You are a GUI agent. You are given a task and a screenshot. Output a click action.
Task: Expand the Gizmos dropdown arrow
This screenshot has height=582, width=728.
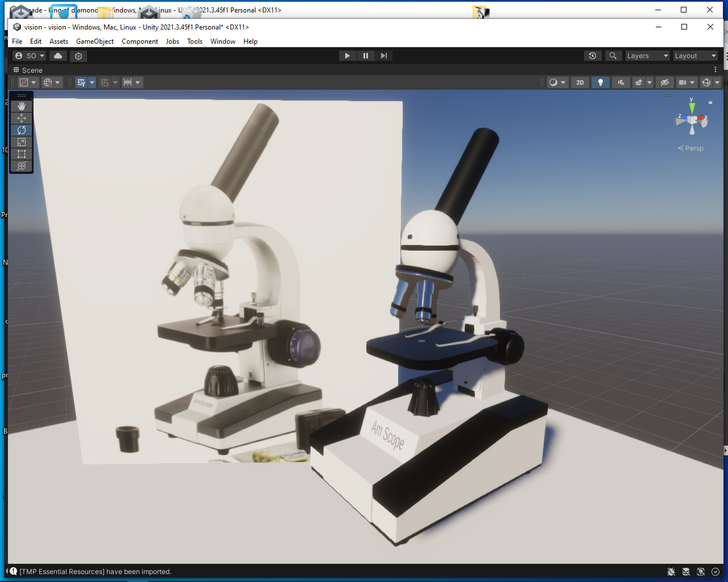(717, 82)
